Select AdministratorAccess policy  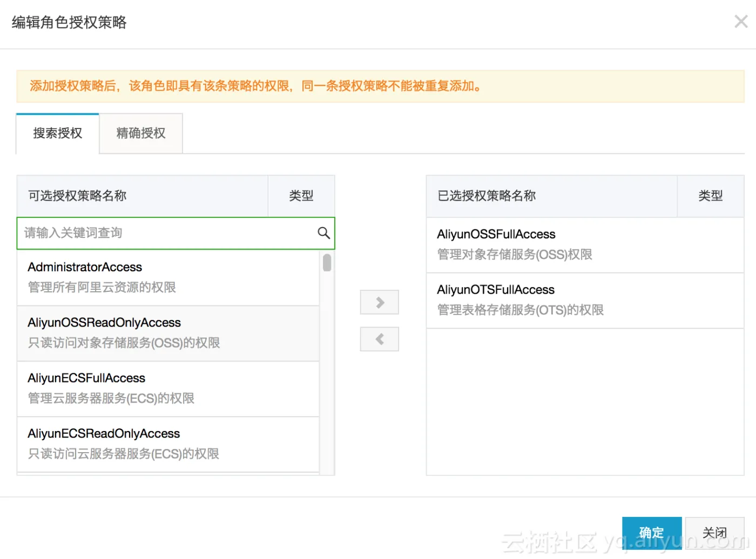(168, 277)
